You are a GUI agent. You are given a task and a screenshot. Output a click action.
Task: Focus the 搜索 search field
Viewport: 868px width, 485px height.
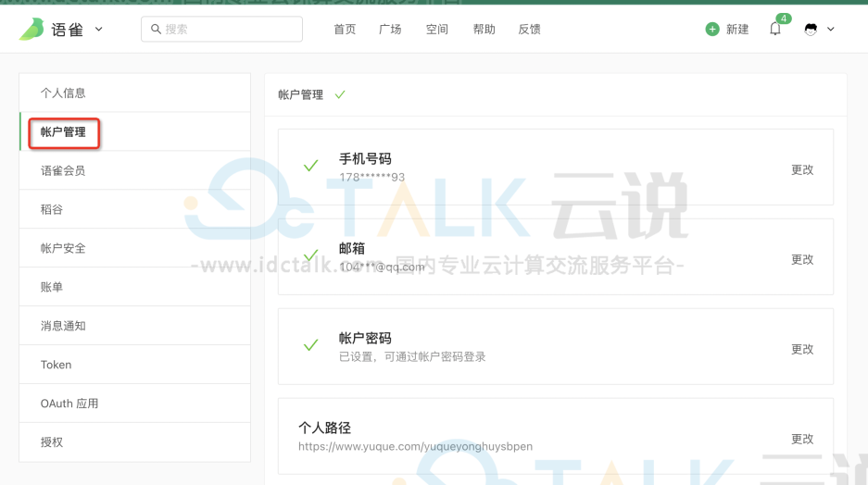[221, 29]
